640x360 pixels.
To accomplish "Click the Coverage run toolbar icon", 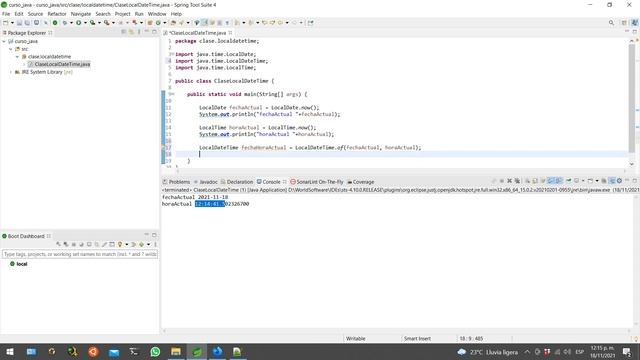I will (93, 23).
